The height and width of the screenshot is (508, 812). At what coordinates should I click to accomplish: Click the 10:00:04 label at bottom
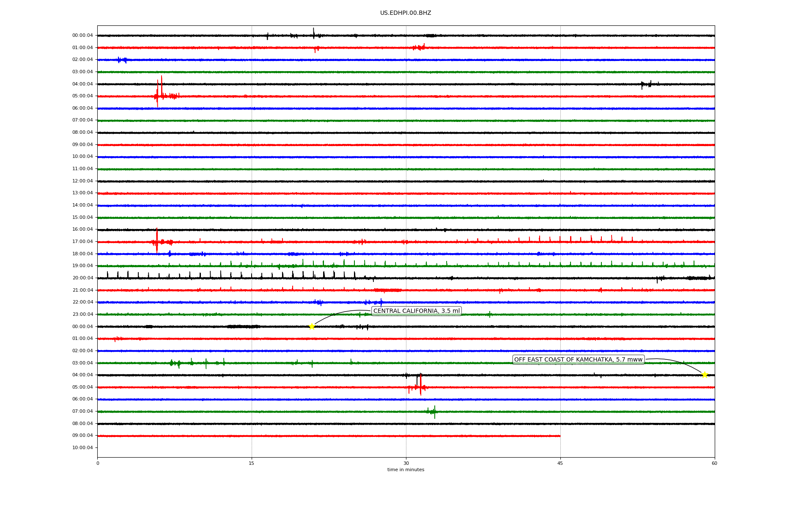pyautogui.click(x=82, y=448)
